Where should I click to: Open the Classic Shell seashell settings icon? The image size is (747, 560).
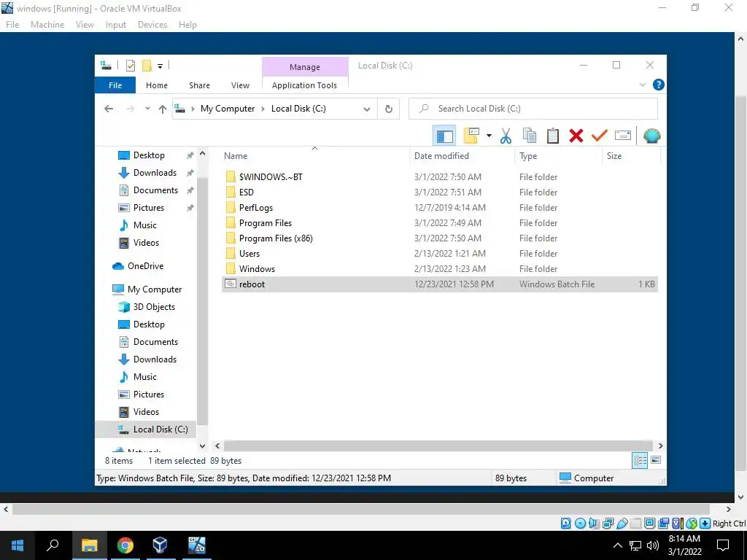coord(651,136)
